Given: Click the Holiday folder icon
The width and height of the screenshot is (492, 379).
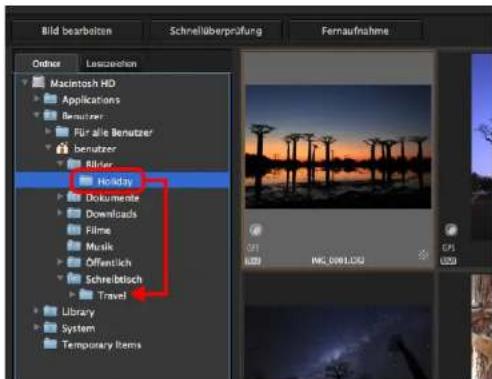Looking at the screenshot, I should (86, 181).
